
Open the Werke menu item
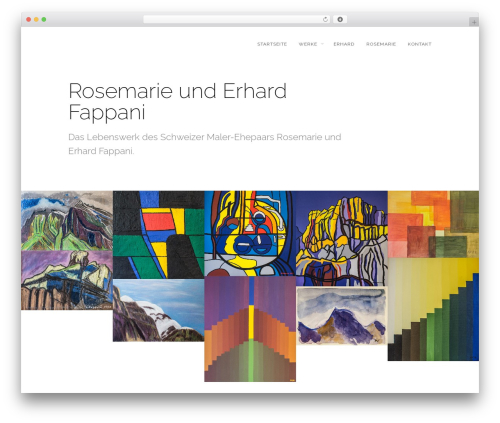(x=308, y=44)
